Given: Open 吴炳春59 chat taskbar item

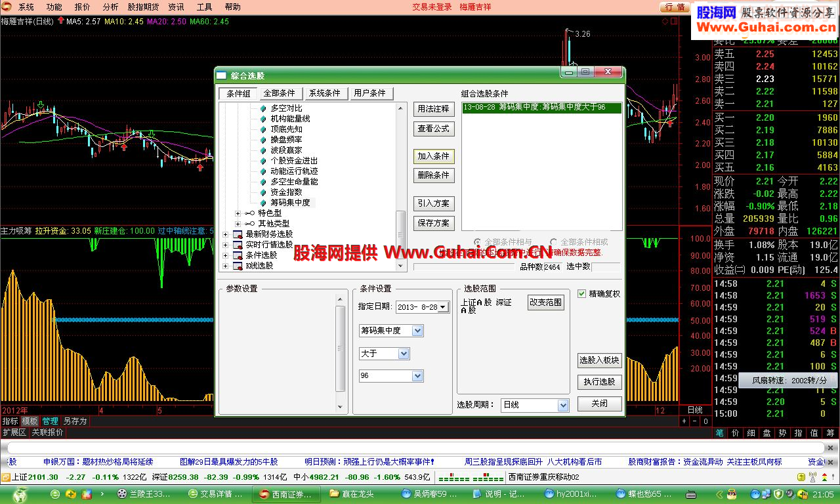Looking at the screenshot, I should click(x=429, y=494).
